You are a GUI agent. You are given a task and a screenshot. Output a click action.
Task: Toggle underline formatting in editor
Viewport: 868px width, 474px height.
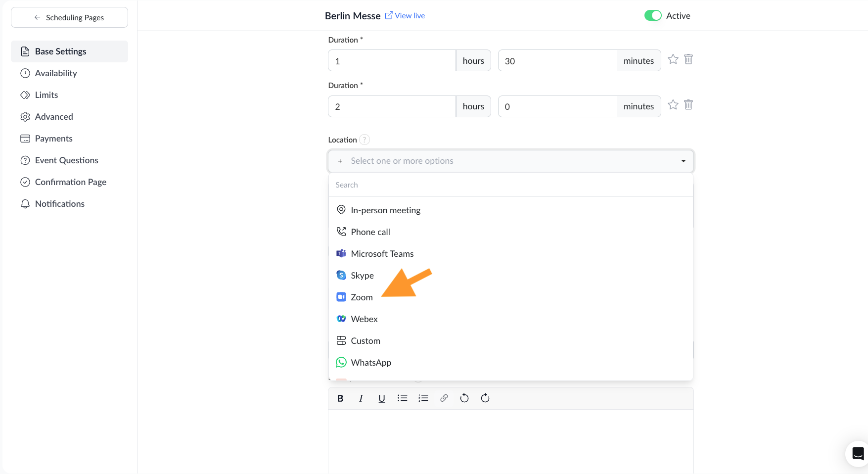click(381, 398)
